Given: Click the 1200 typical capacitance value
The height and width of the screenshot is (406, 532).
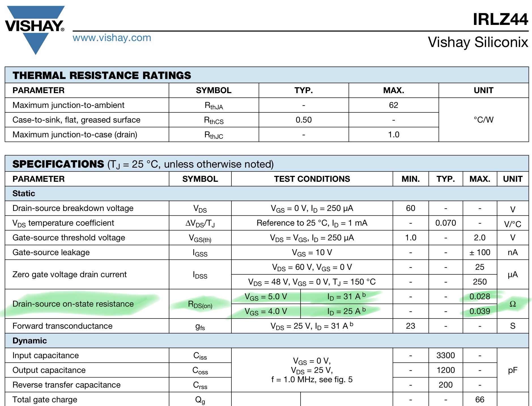Looking at the screenshot, I should coord(446,370).
